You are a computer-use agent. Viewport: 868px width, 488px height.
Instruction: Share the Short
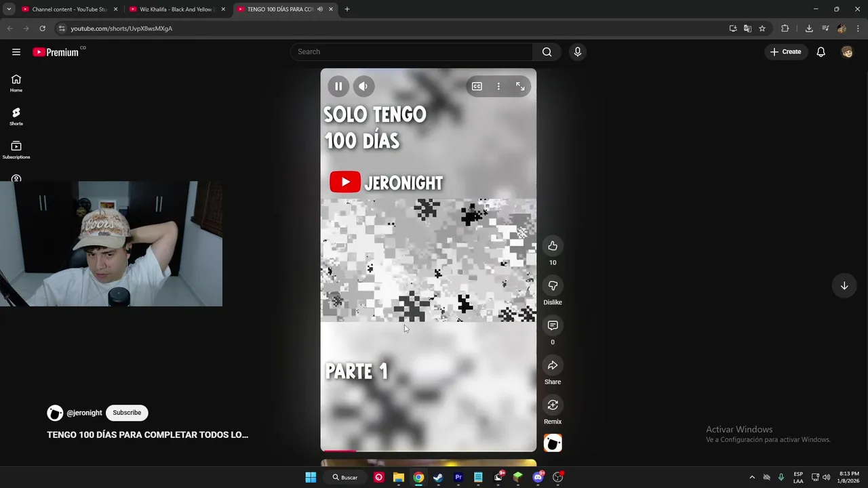pos(553,365)
